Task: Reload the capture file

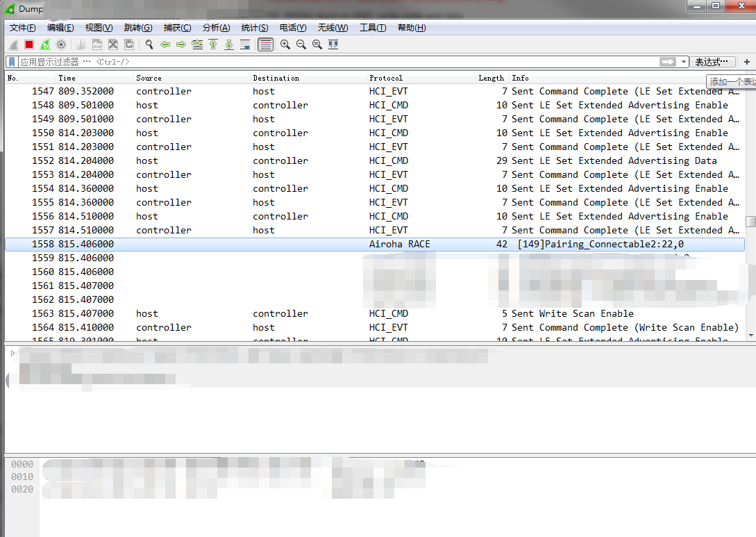Action: tap(129, 45)
